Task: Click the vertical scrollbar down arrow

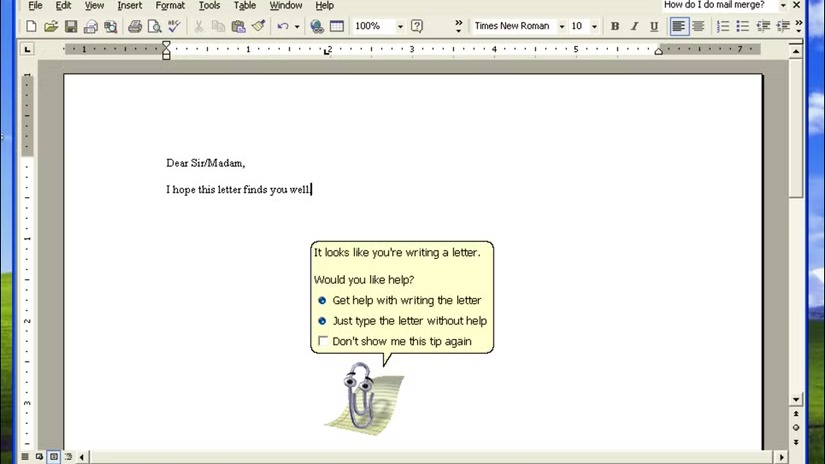Action: (x=796, y=400)
